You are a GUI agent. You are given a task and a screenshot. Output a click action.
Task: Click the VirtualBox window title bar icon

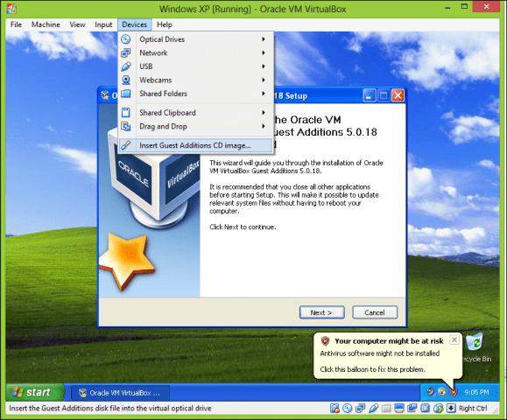point(11,9)
